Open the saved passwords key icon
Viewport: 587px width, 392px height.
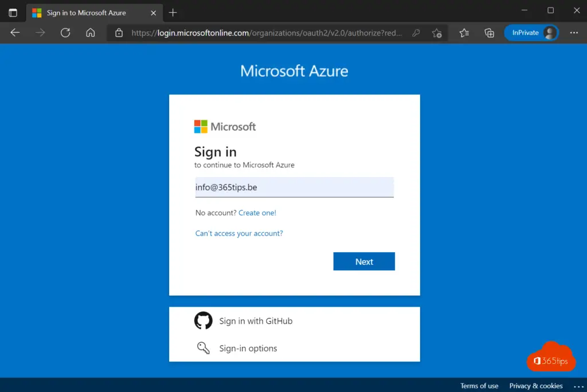[x=416, y=33]
